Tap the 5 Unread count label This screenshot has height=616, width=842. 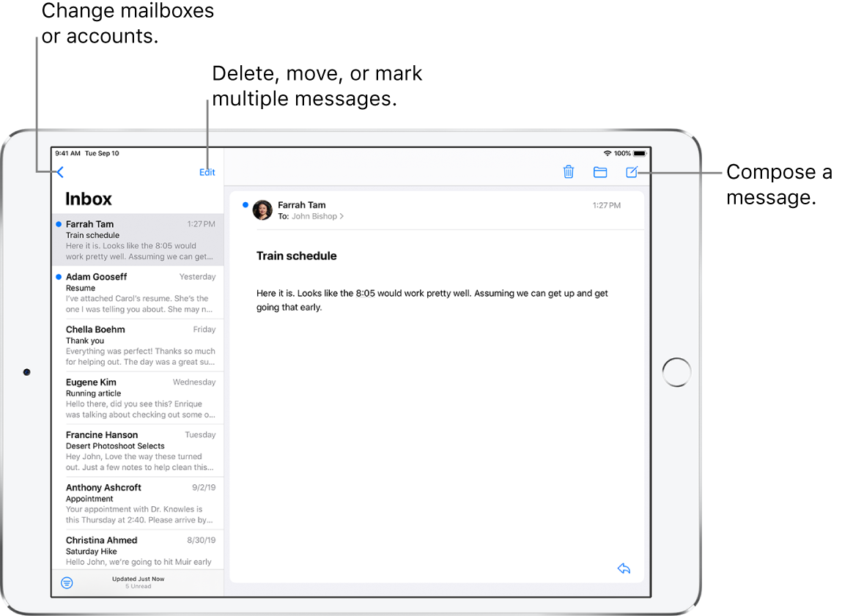pos(138,587)
